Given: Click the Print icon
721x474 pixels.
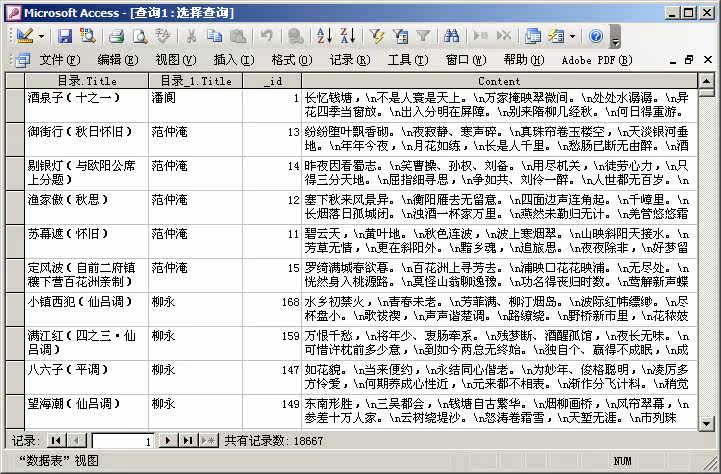Looking at the screenshot, I should 116,36.
